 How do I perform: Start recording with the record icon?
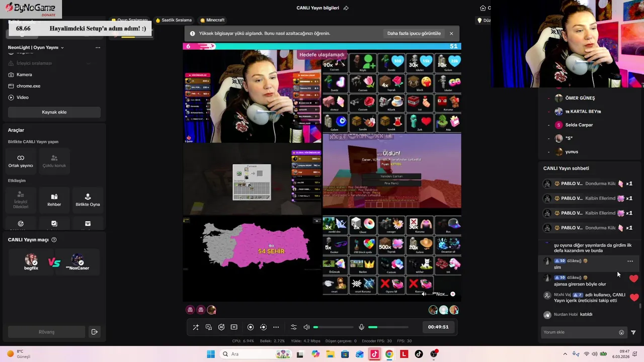pyautogui.click(x=251, y=327)
